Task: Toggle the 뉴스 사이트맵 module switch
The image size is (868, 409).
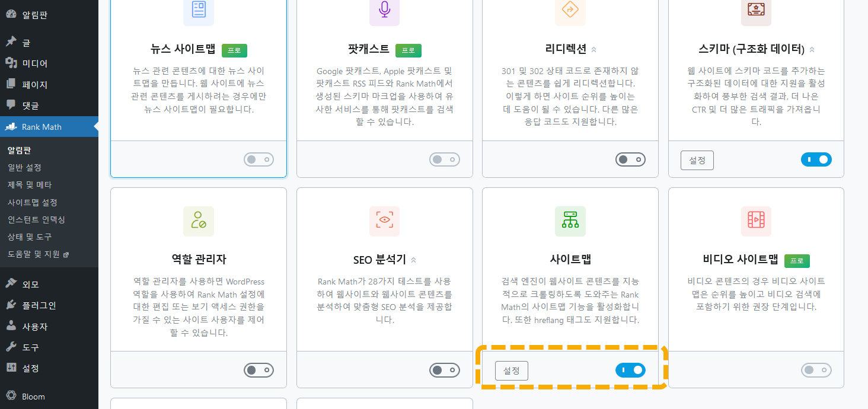Action: tap(259, 159)
